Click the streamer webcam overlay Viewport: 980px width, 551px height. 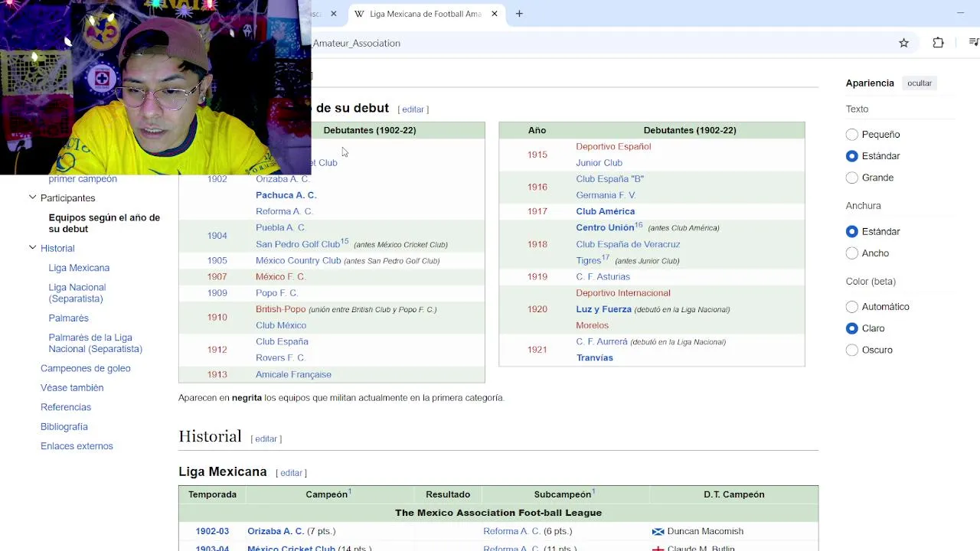pyautogui.click(x=155, y=87)
